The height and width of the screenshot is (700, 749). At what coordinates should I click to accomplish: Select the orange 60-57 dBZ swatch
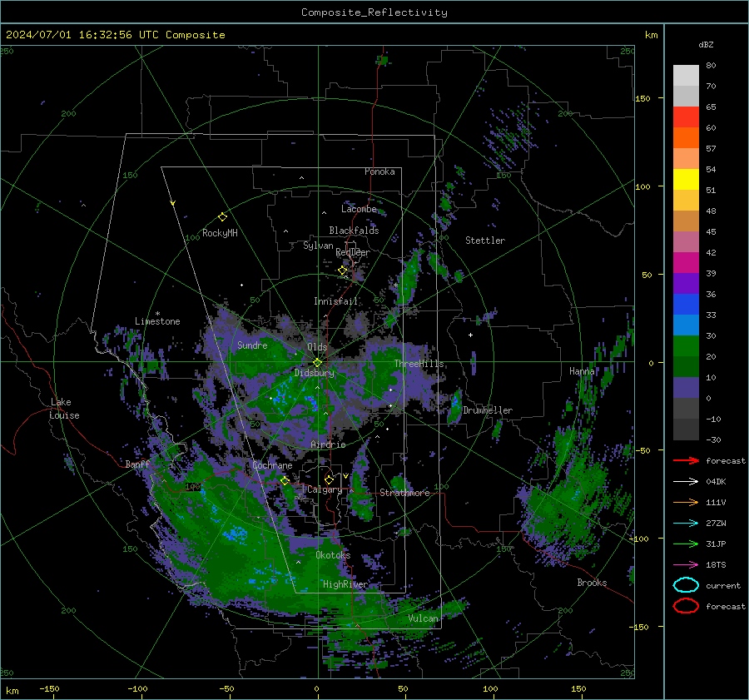(686, 137)
